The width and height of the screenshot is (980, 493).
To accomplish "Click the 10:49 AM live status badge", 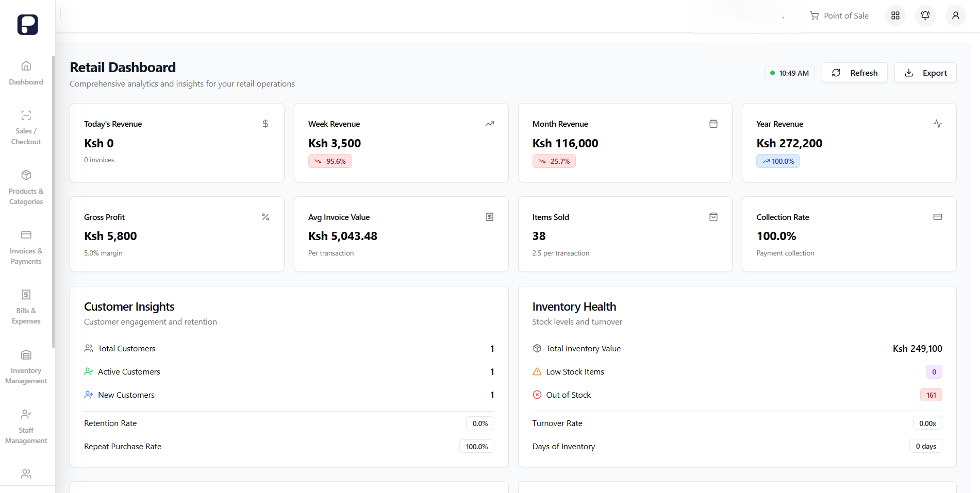I will pos(789,73).
